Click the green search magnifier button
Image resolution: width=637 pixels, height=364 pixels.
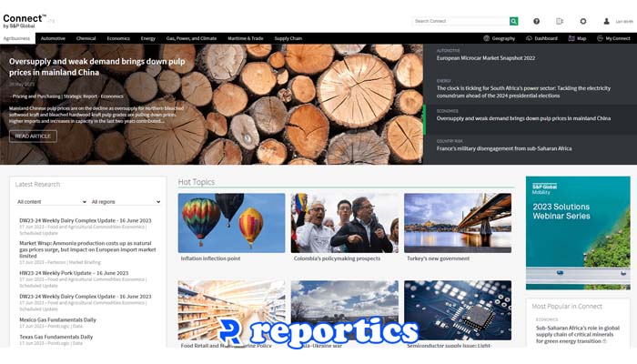[514, 21]
